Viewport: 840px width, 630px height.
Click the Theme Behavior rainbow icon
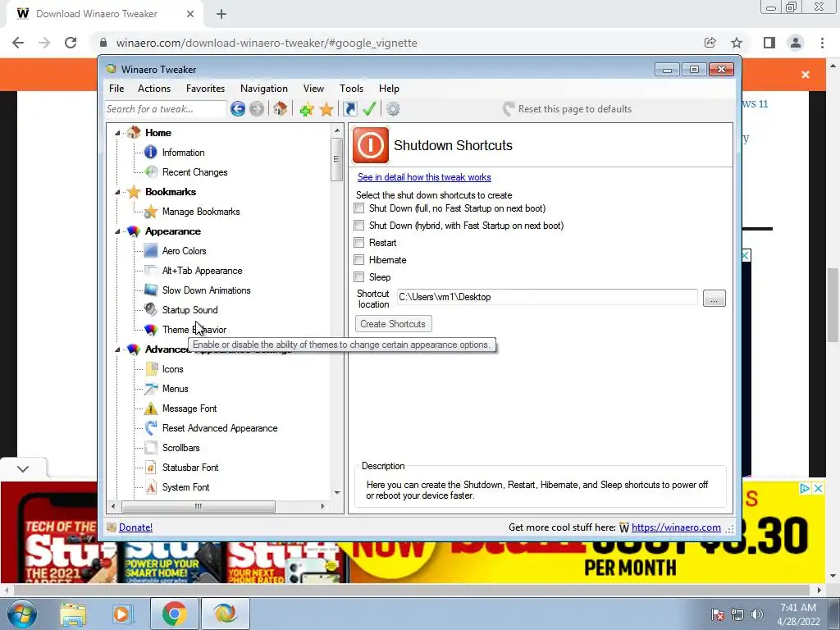point(151,330)
